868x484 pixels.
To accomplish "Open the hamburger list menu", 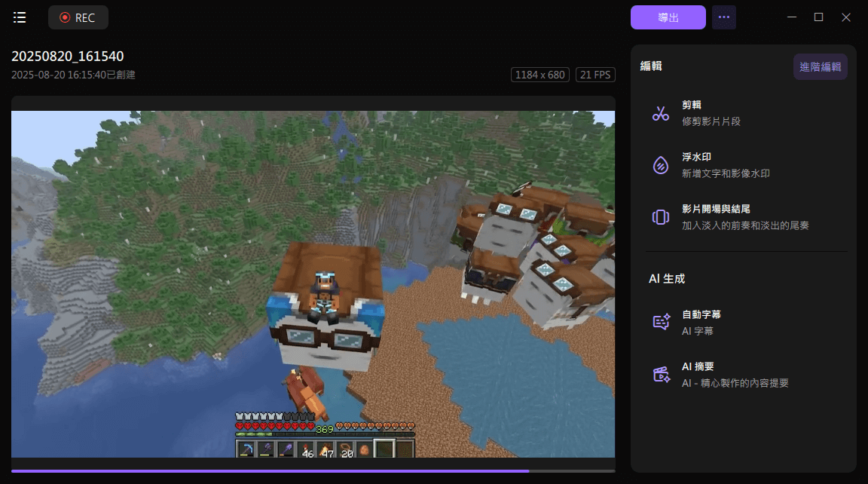I will pos(20,18).
